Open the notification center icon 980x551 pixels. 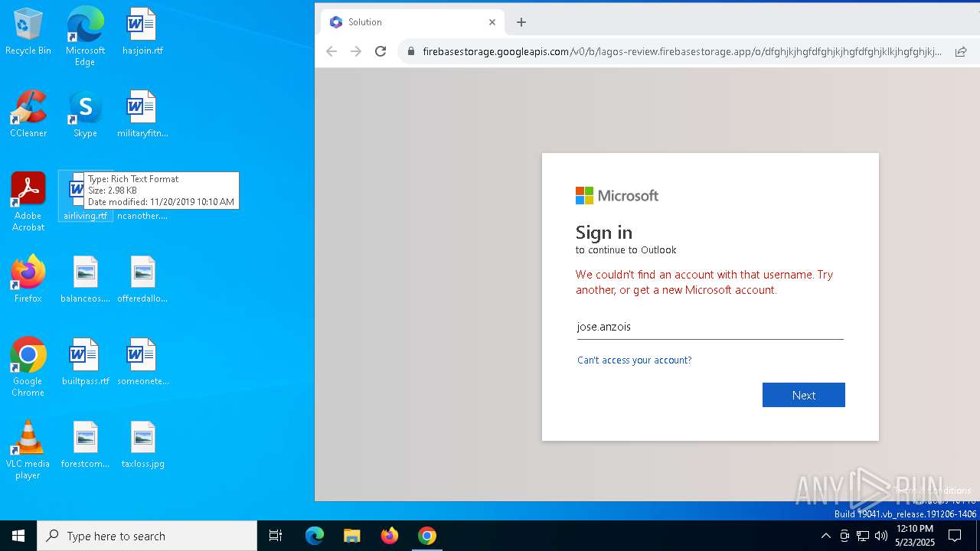point(955,536)
